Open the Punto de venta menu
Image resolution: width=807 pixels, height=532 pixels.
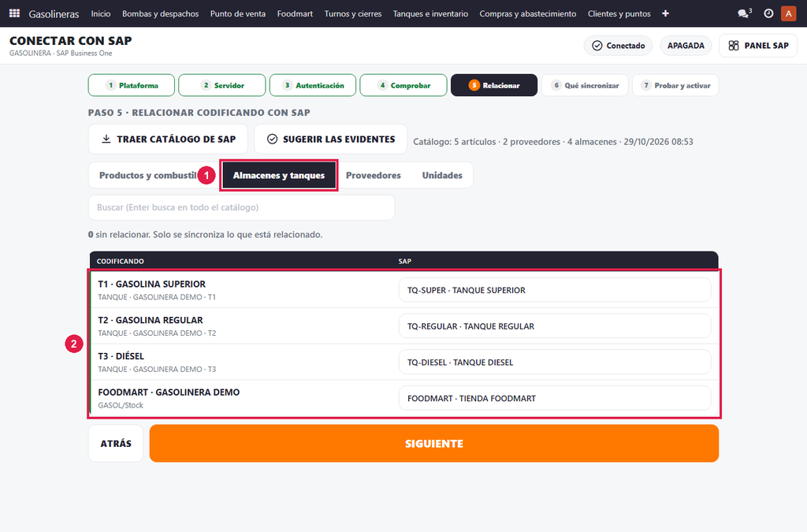click(238, 13)
